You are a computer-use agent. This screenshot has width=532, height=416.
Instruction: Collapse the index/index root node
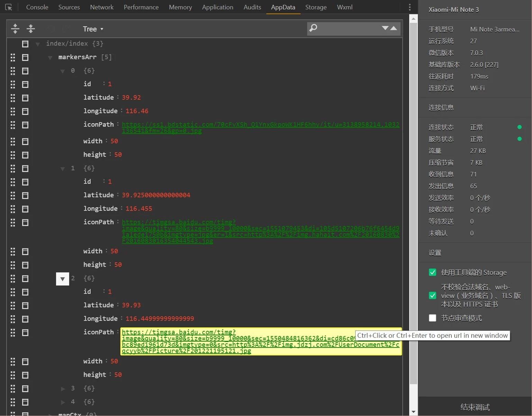click(x=38, y=44)
